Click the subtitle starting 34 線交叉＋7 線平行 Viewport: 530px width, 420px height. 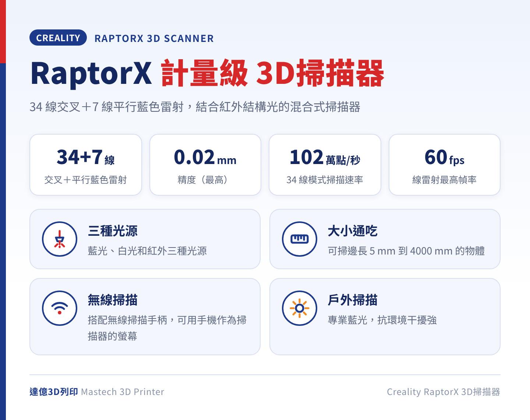[195, 107]
